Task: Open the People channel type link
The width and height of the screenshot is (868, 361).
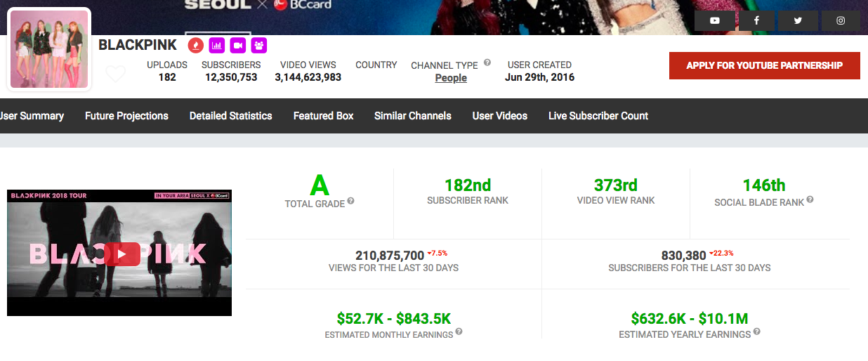Action: 451,78
